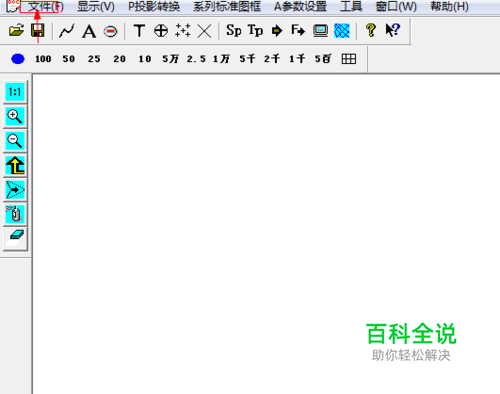Click the blue ellipse scale-bar icon
The image size is (500, 394).
(18, 59)
